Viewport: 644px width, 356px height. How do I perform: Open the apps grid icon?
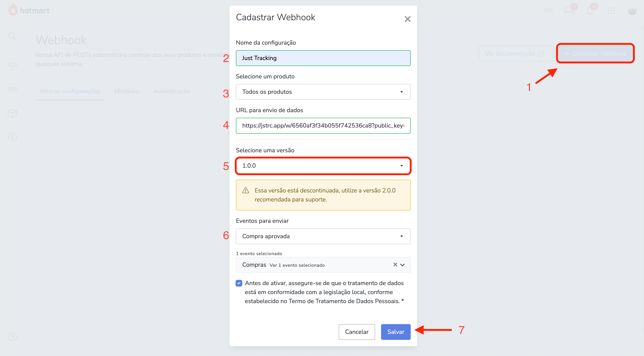611,11
